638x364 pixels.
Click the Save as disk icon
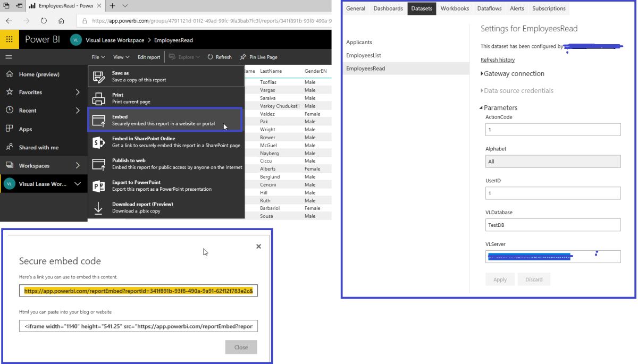coord(99,77)
